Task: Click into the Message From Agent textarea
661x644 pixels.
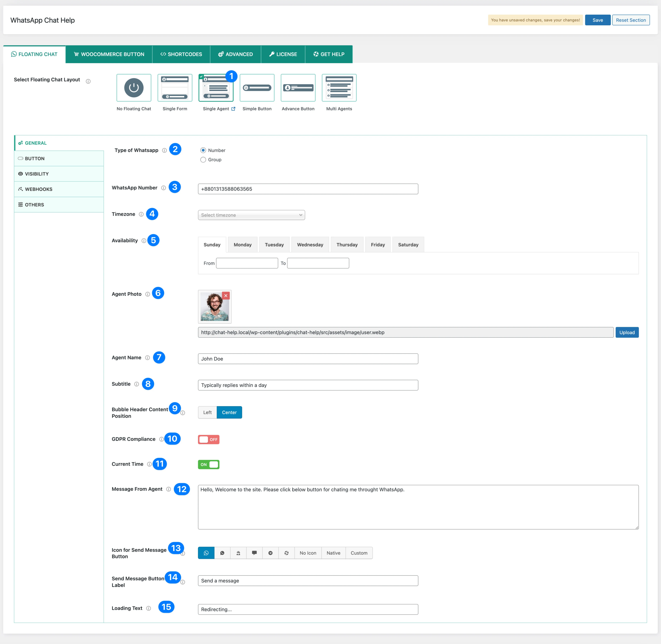Action: pyautogui.click(x=418, y=507)
